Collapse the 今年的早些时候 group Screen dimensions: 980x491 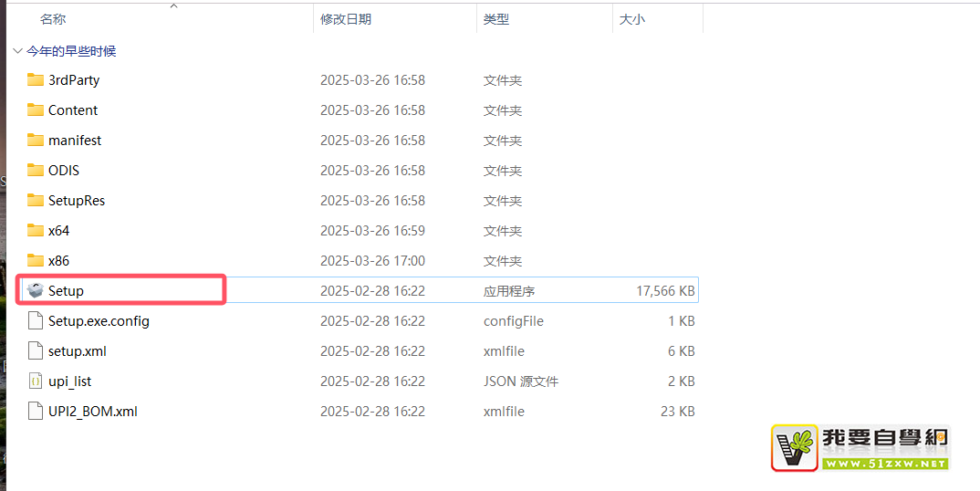point(17,51)
